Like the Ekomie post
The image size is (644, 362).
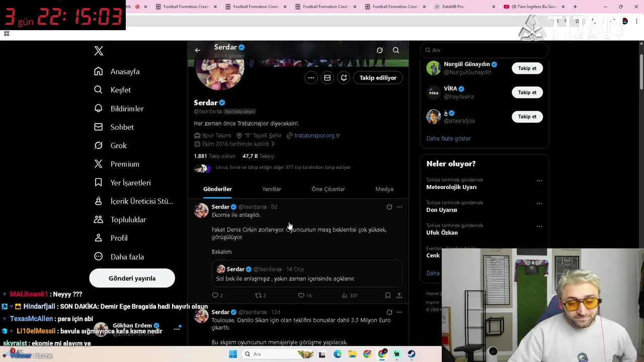[305, 296]
